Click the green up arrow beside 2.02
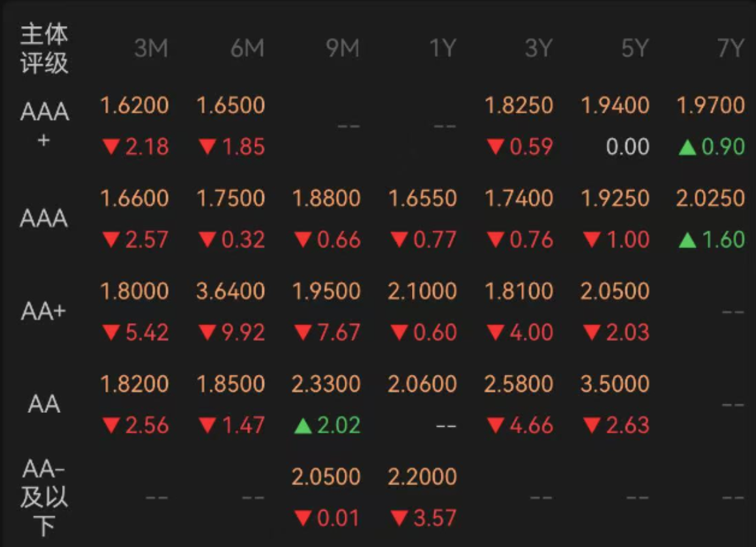 point(303,425)
